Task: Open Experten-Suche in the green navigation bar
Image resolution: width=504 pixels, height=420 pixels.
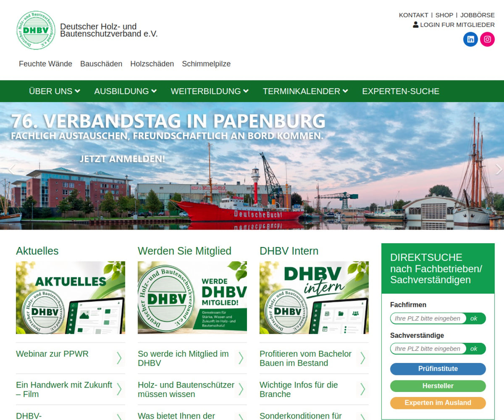Action: pyautogui.click(x=401, y=91)
